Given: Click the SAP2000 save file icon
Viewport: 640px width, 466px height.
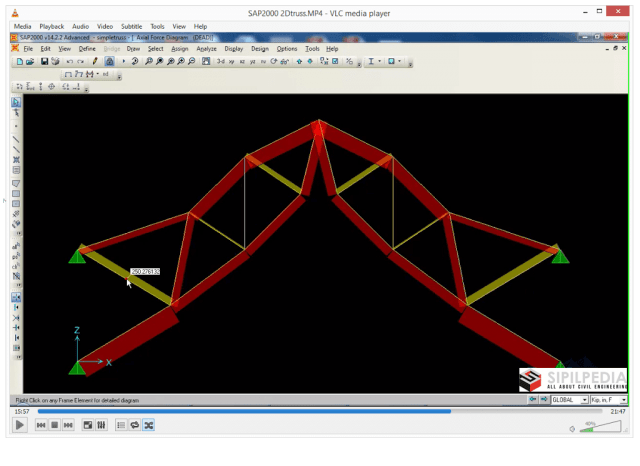Looking at the screenshot, I should (x=44, y=61).
